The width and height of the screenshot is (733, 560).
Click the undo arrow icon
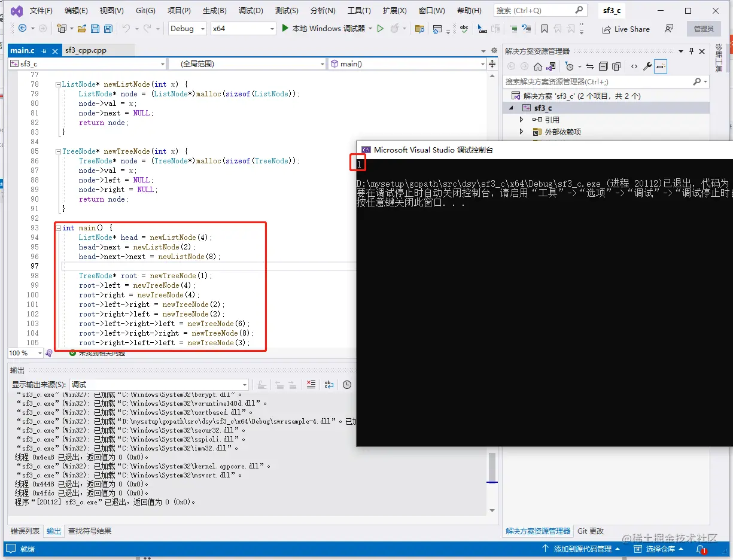[x=126, y=29]
